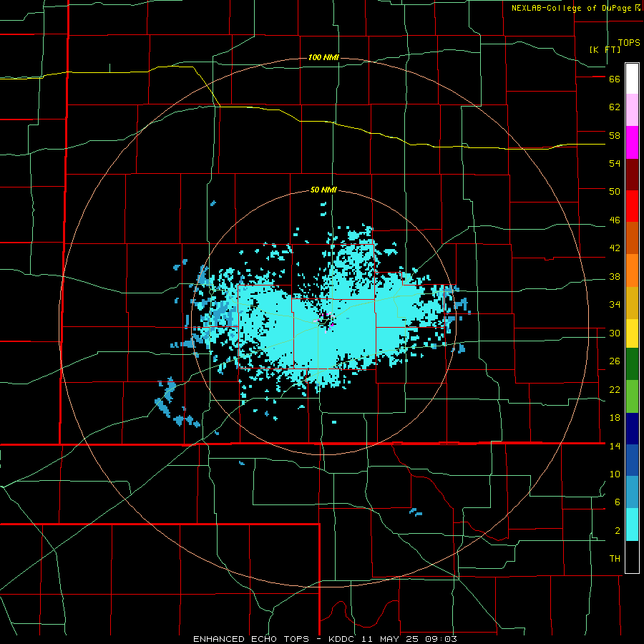Select the 50 NMI range ring label
The height and width of the screenshot is (644, 644).
pyautogui.click(x=323, y=190)
